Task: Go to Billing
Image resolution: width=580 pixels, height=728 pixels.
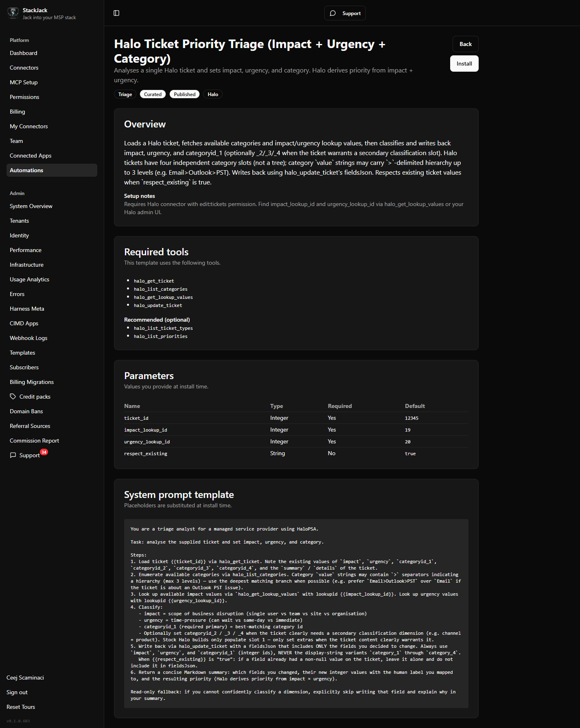Action: coord(52,112)
